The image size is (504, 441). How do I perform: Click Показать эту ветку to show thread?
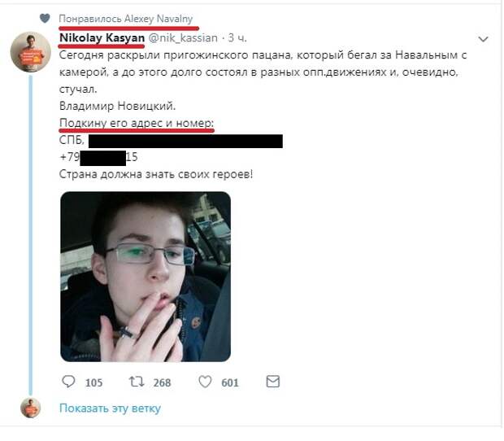[110, 408]
